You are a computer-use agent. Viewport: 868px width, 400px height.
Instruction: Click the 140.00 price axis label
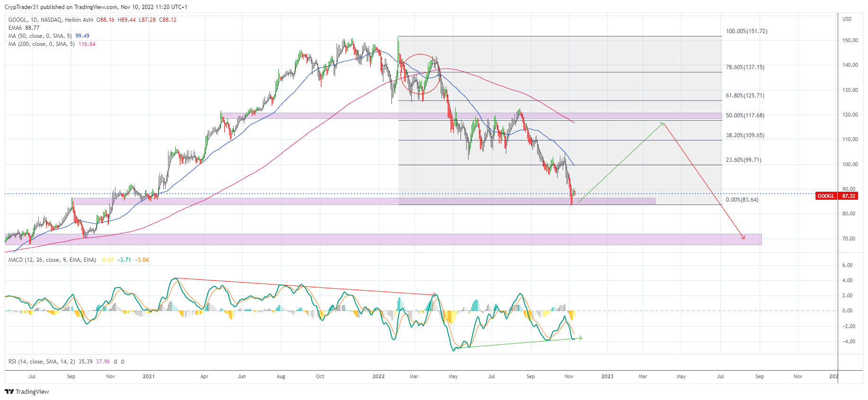tap(850, 65)
